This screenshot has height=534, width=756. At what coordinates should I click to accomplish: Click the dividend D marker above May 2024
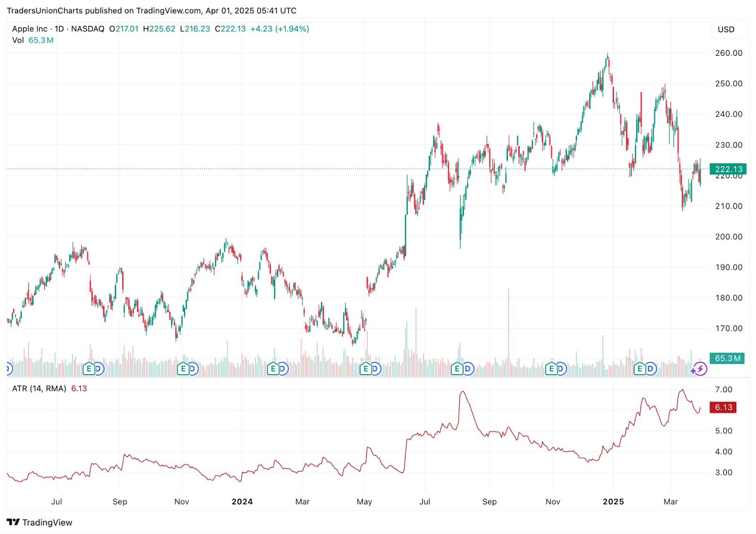tap(375, 369)
